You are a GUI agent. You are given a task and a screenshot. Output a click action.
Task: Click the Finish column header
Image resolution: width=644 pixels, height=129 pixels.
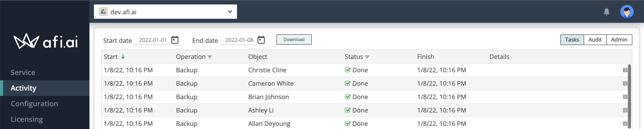[x=426, y=57]
